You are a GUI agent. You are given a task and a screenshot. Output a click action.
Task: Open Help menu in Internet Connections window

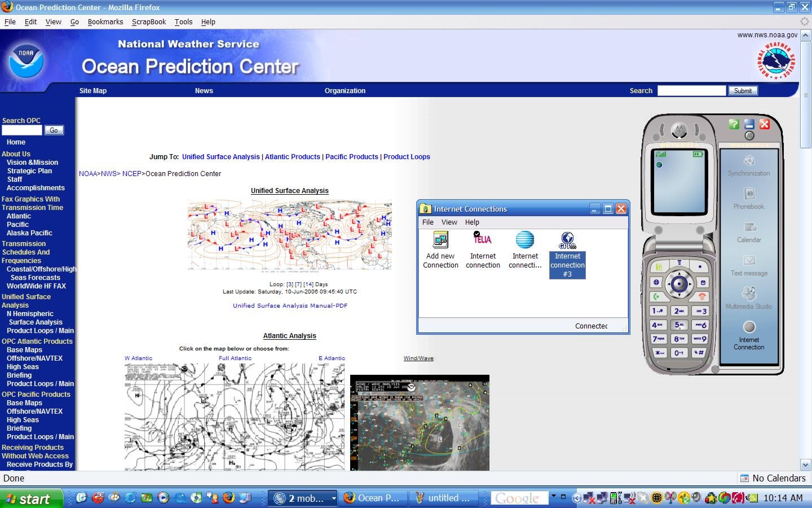(x=472, y=222)
